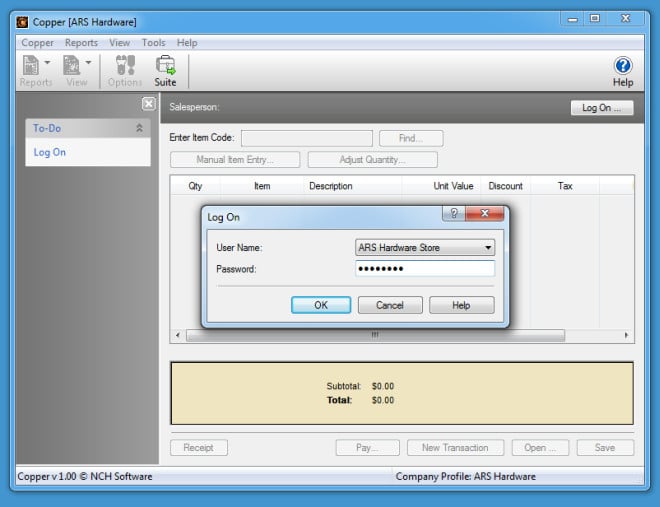Open the User Name dropdown in Log On
The width and height of the screenshot is (660, 507).
pyautogui.click(x=425, y=247)
